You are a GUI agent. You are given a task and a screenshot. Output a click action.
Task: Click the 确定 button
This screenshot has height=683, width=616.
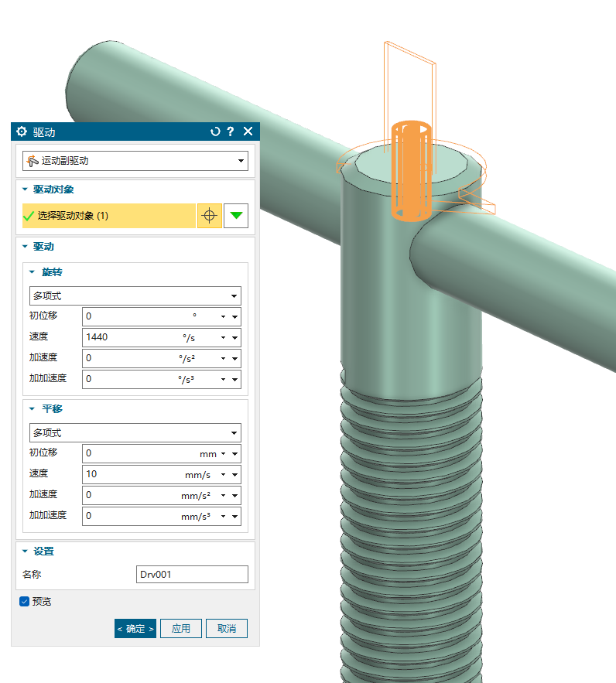pyautogui.click(x=135, y=628)
